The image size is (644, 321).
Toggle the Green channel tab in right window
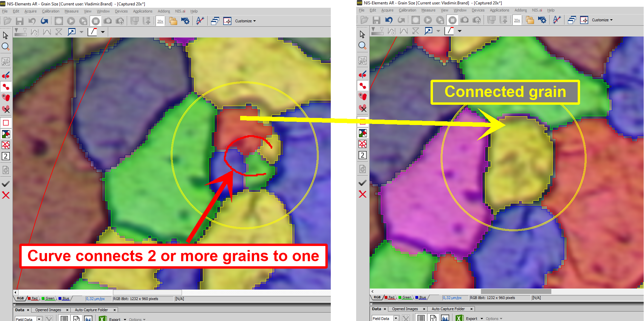407,297
